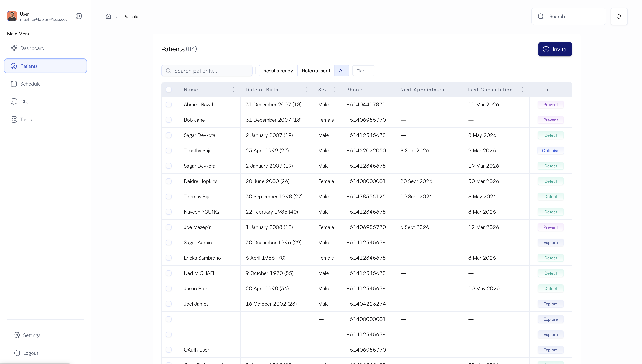Click the magnifier in Search patients
This screenshot has width=642, height=364.
point(168,71)
